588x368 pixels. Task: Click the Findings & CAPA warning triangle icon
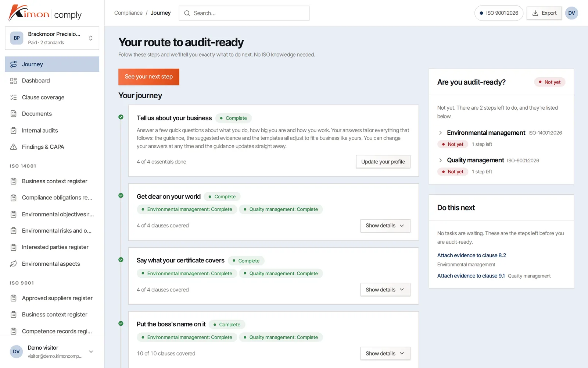coord(14,147)
